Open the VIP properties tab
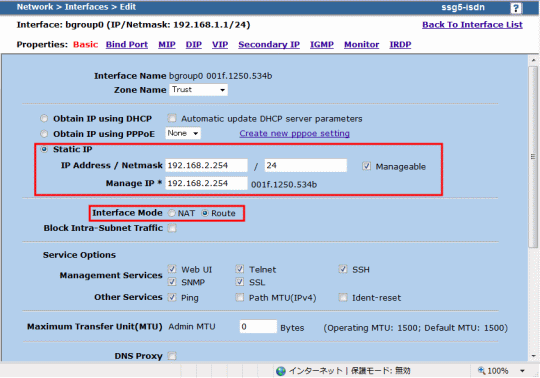 pos(220,45)
